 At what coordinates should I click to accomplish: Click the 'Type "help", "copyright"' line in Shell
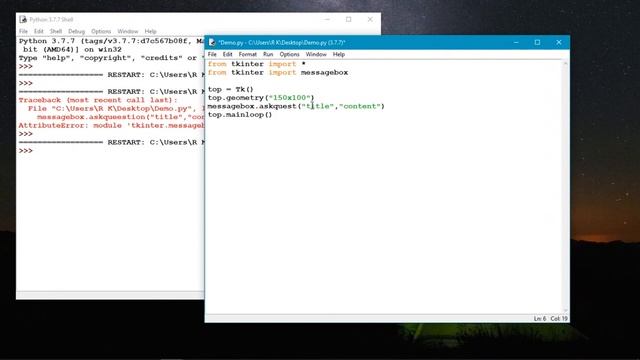(x=111, y=58)
